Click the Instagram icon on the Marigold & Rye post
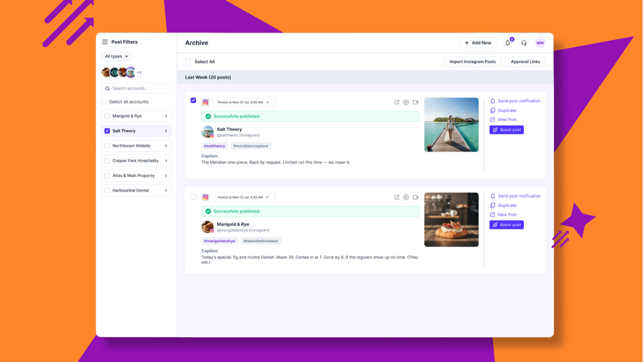Viewport: 644px width, 362px height. click(x=206, y=197)
